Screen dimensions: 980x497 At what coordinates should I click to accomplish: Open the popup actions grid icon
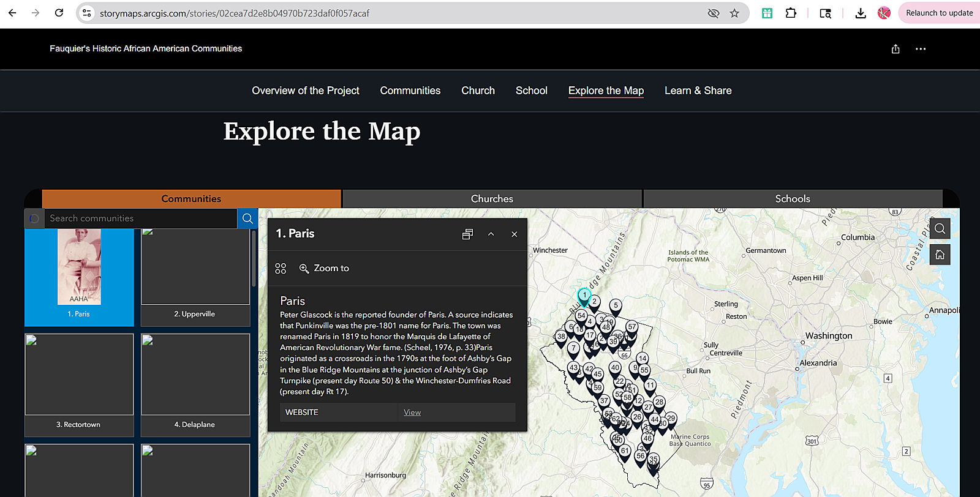pos(281,268)
